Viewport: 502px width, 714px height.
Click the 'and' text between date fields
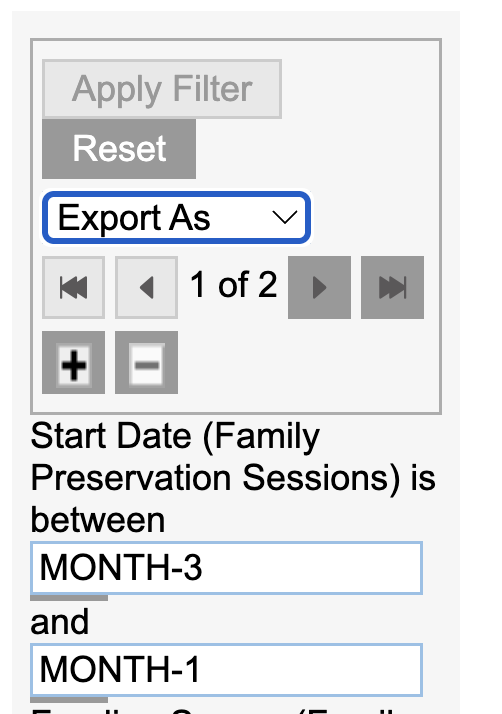click(x=59, y=622)
